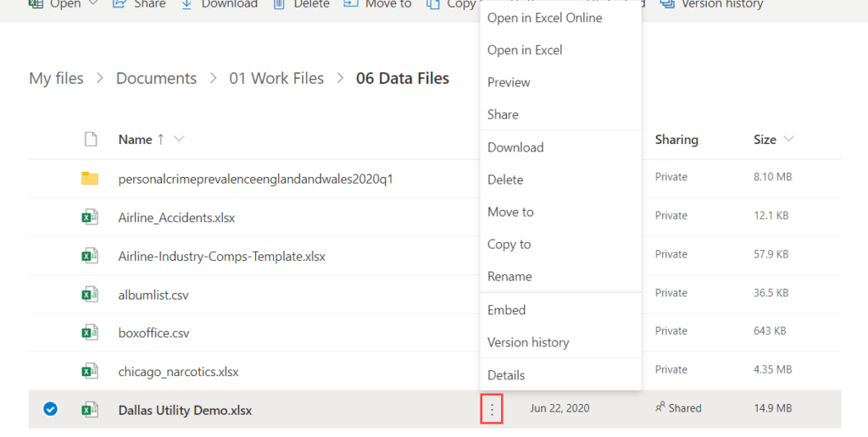The image size is (868, 437).
Task: Expand the Name column sort dropdown
Action: click(x=178, y=140)
